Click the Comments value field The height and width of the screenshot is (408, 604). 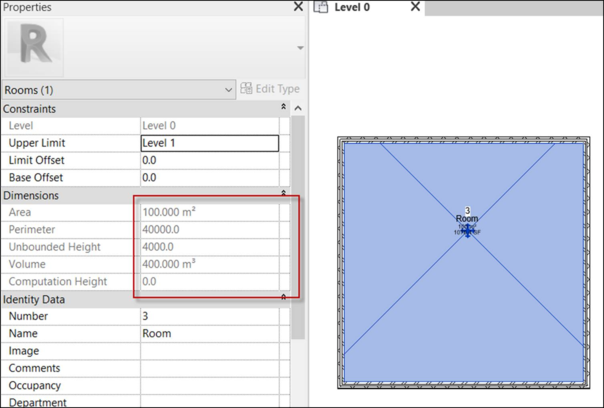(x=209, y=368)
